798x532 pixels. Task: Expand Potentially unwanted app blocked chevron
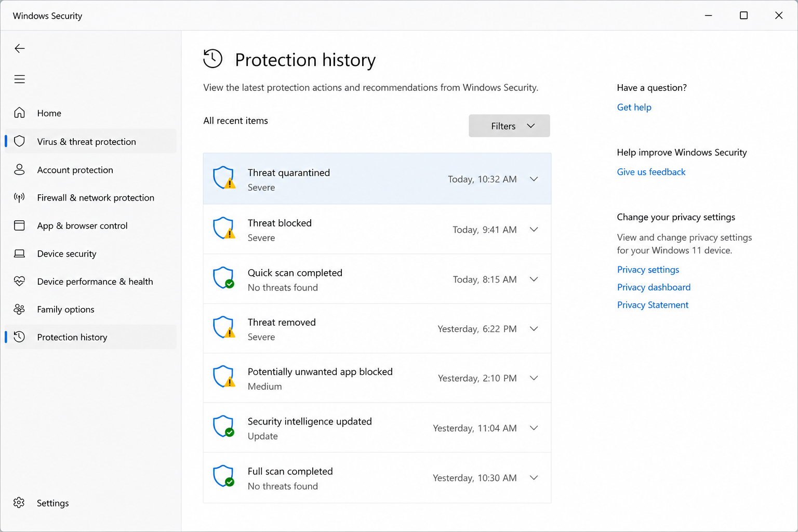coord(534,378)
